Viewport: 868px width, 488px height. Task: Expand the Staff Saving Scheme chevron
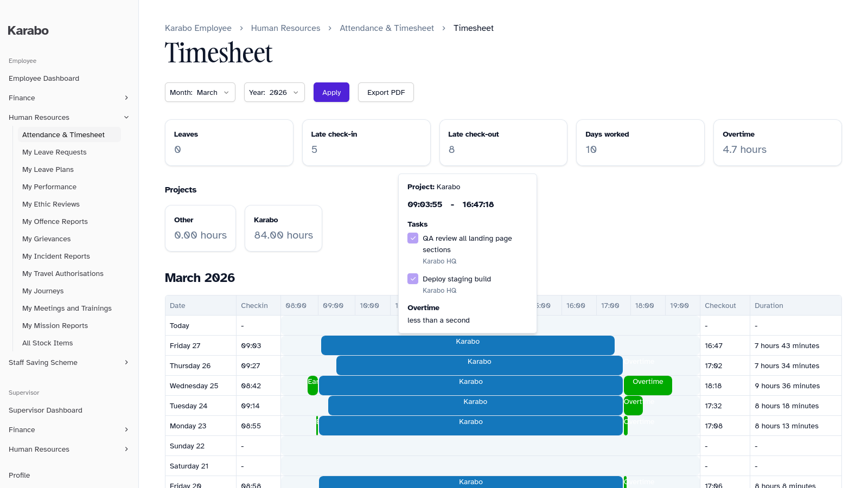pos(126,363)
